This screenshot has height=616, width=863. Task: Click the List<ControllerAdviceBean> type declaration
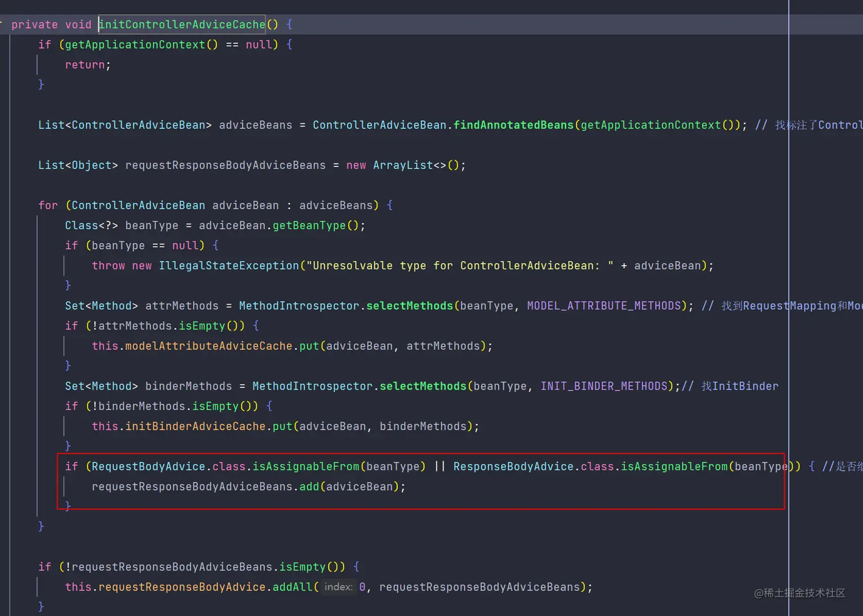coord(125,125)
